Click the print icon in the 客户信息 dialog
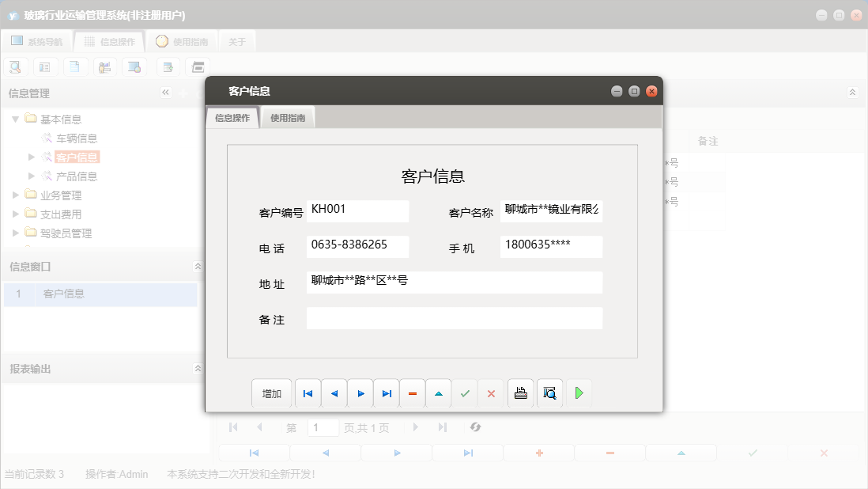This screenshot has height=489, width=868. 520,392
